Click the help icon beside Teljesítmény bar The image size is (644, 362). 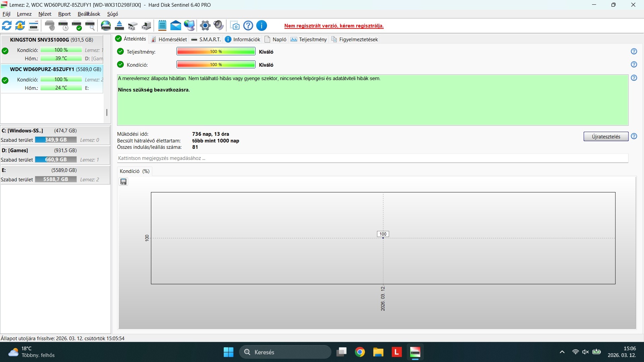634,51
